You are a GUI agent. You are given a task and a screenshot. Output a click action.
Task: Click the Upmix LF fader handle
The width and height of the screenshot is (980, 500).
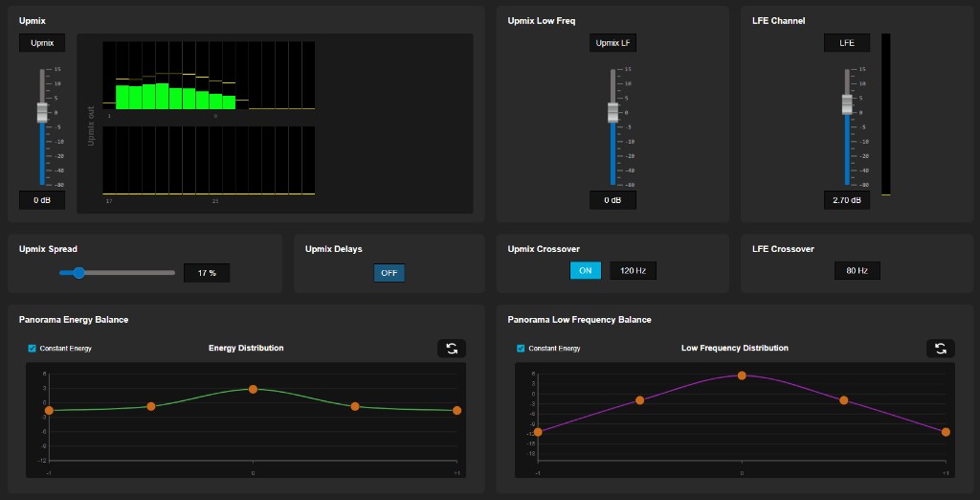[x=613, y=112]
